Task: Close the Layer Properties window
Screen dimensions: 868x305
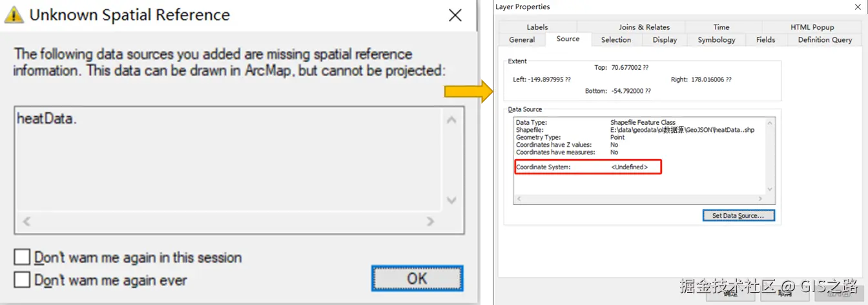Action: tap(857, 6)
